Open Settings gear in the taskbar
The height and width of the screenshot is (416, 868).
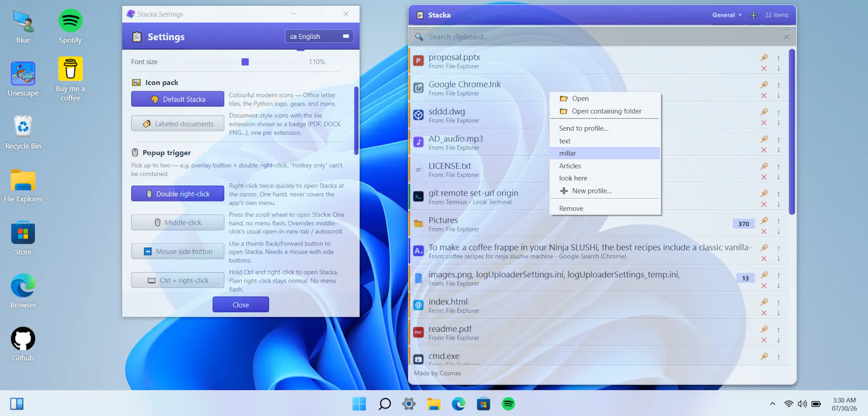click(409, 404)
